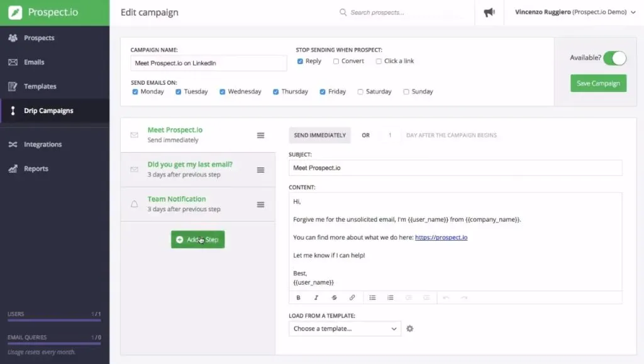Expand the Vincenzo Ruggiero account menu

coord(575,13)
